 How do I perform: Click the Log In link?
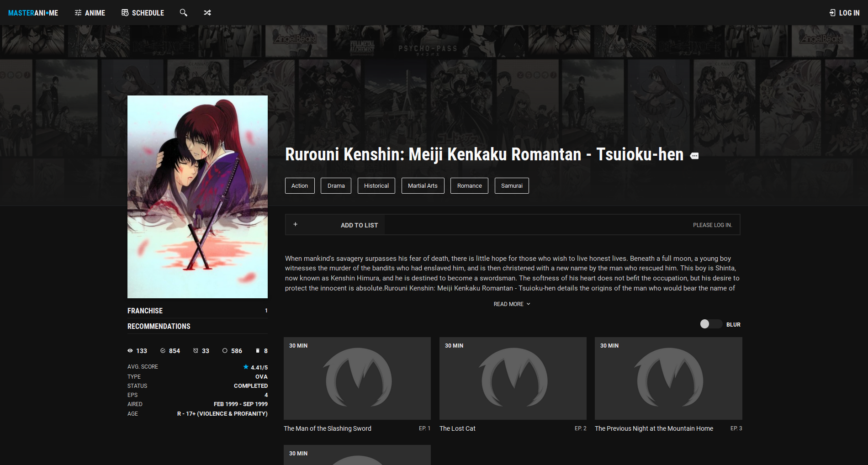(x=844, y=13)
